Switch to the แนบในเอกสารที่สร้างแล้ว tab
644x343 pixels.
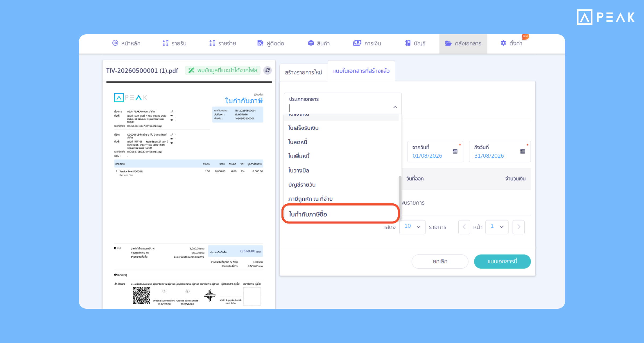(361, 71)
